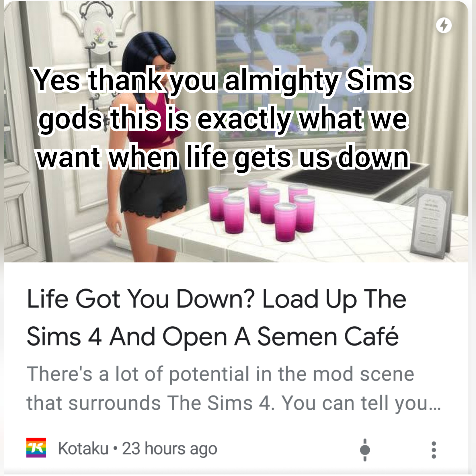Tap the AMP lightning bolt icon
Screen dimensions: 476x476
444,25
